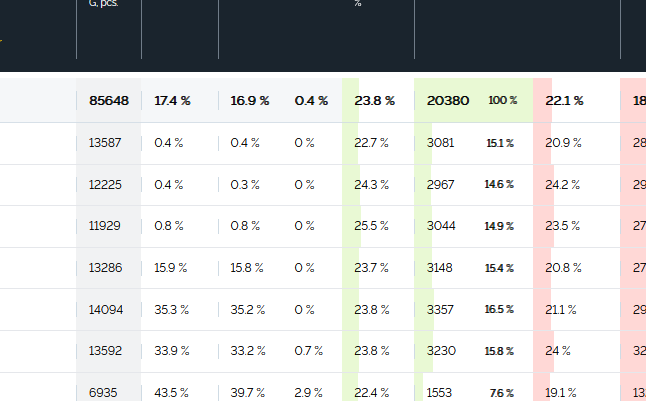Image resolution: width=646 pixels, height=401 pixels.
Task: Select the total value 85648
Action: coord(109,101)
